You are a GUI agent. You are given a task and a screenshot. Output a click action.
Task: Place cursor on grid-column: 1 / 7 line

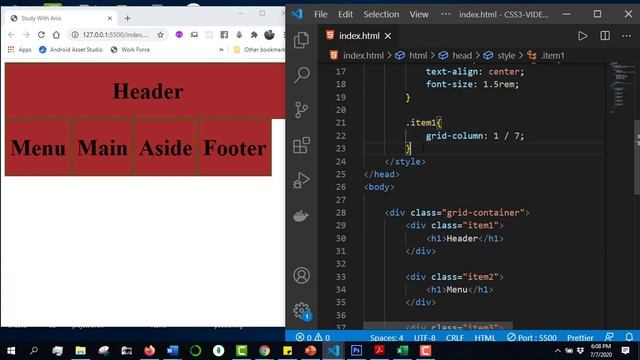pos(474,136)
